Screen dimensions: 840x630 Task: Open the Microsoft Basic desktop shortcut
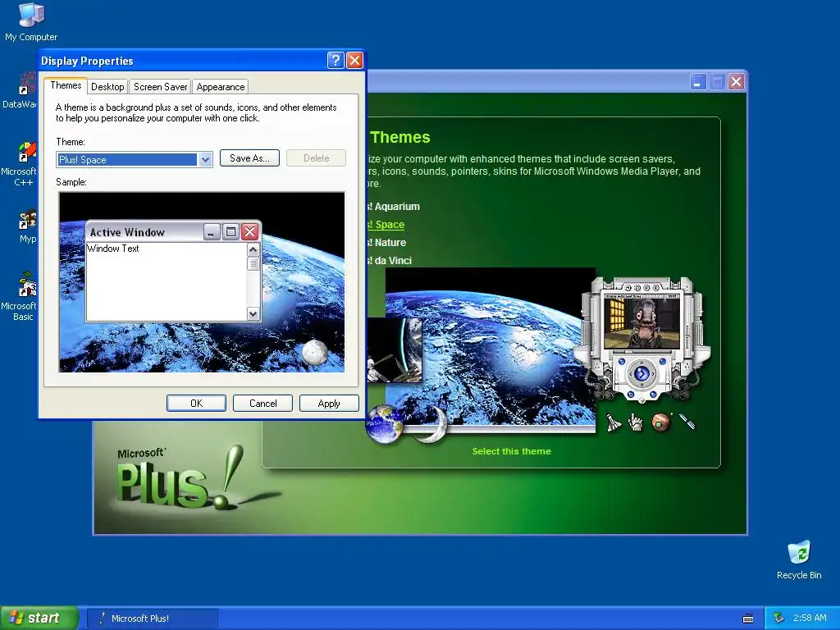(x=21, y=296)
